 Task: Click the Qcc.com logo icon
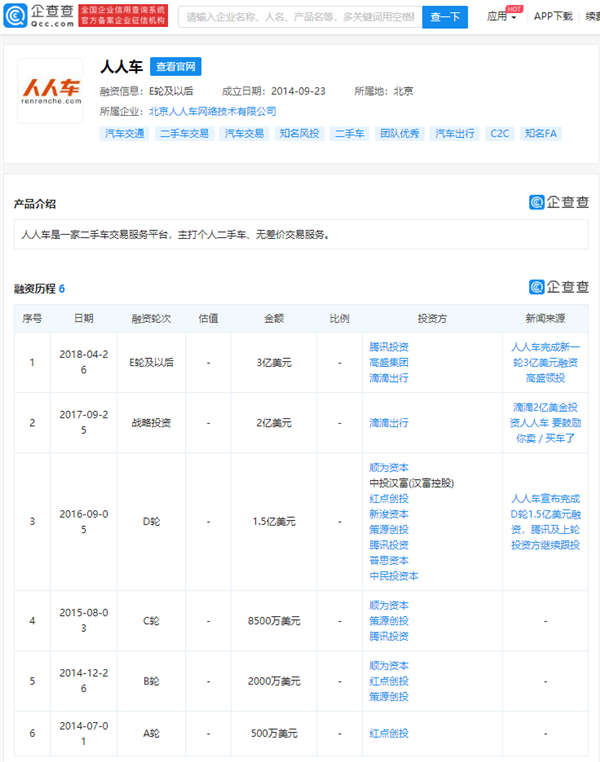tap(15, 16)
